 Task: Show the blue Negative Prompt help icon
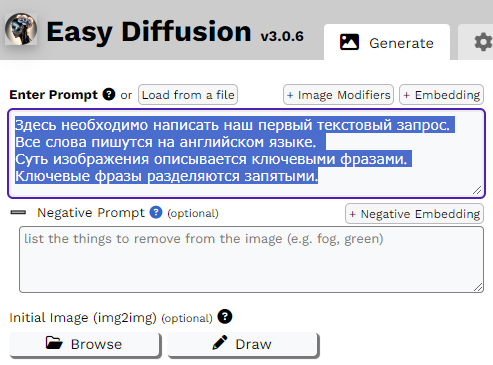[156, 212]
